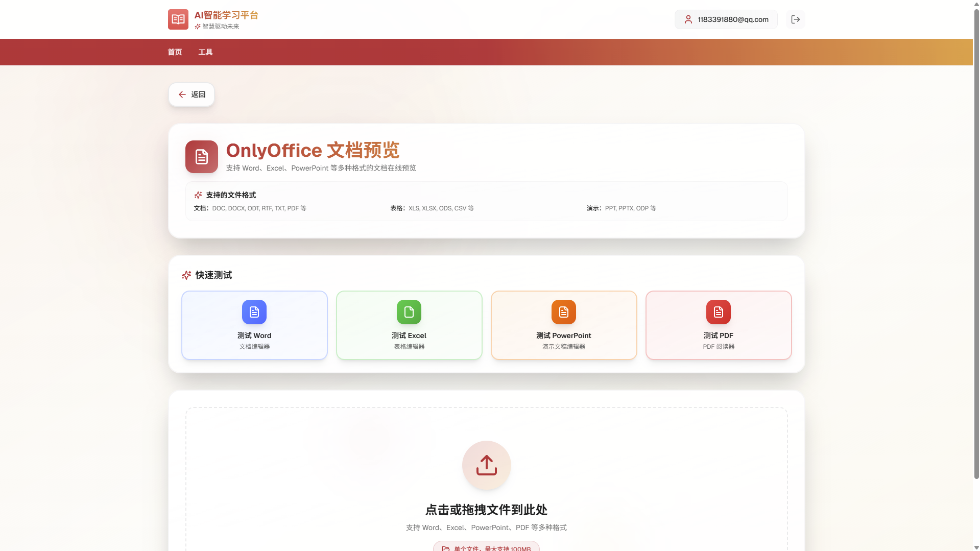
Task: Click the OnlyOffice document icon tile
Action: [202, 157]
